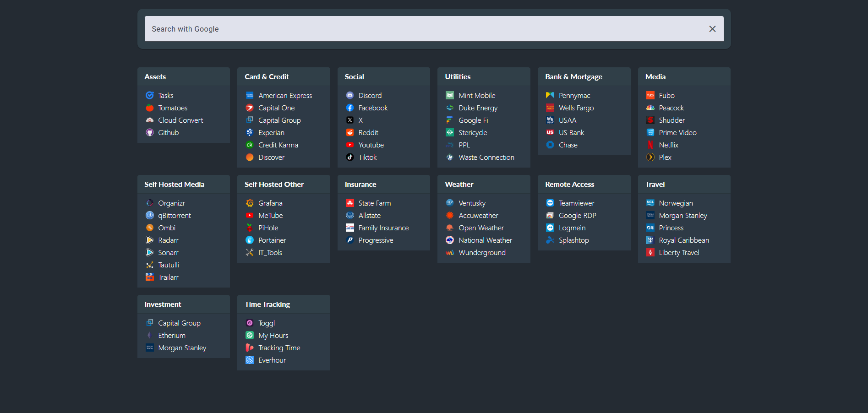Image resolution: width=868 pixels, height=413 pixels.
Task: Click the Waste Connection link under Utilities
Action: coord(486,157)
